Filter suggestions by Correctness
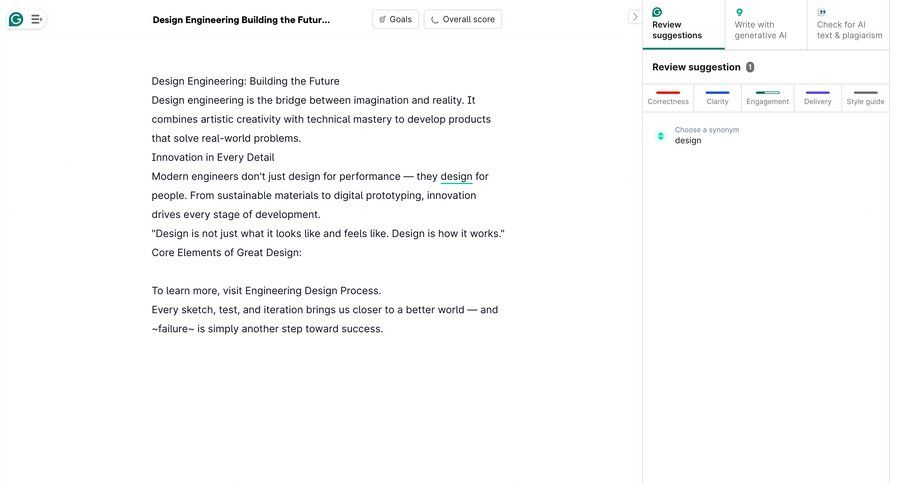Image resolution: width=900 pixels, height=484 pixels. (x=668, y=97)
